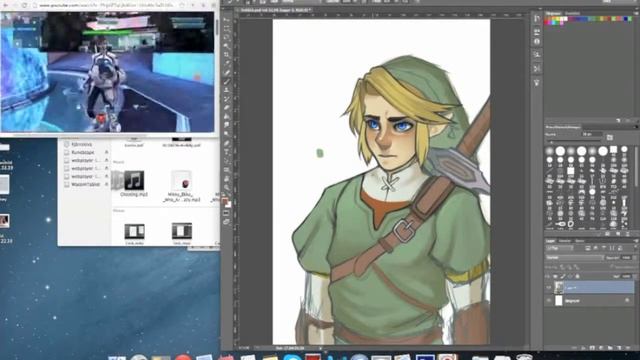This screenshot has height=360, width=640.
Task: Add a layer mask button
Action: tap(592, 348)
